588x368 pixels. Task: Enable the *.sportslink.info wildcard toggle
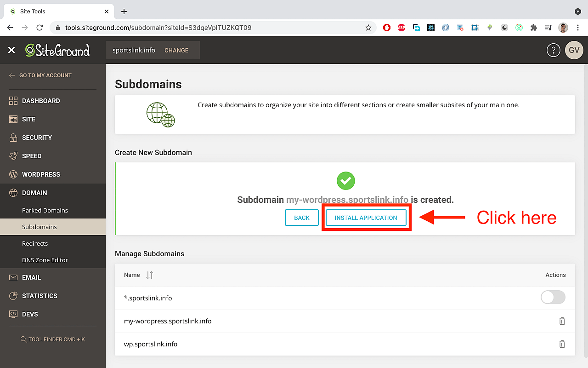coord(553,298)
